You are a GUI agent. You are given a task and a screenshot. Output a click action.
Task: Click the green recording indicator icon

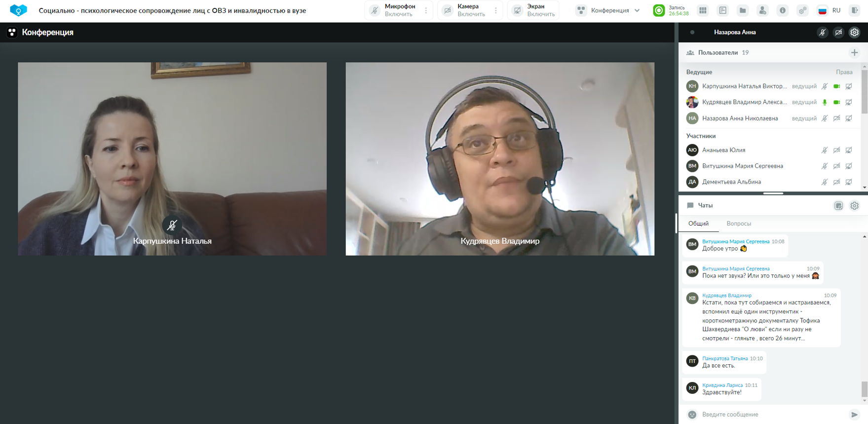pos(659,10)
